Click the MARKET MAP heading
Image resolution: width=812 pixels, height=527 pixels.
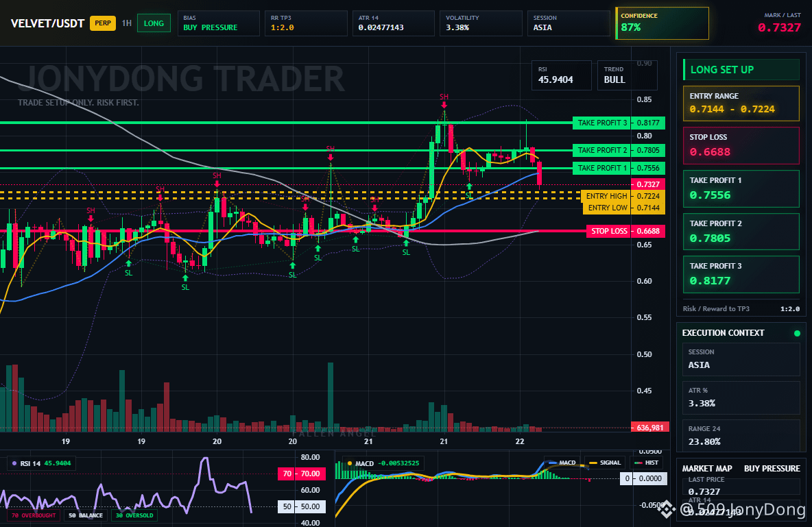tap(707, 469)
